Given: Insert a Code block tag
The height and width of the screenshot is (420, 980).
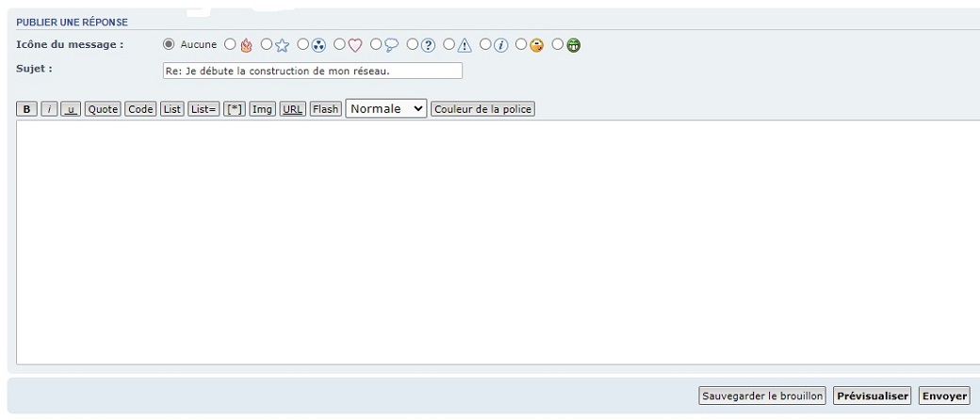Looking at the screenshot, I should point(140,109).
